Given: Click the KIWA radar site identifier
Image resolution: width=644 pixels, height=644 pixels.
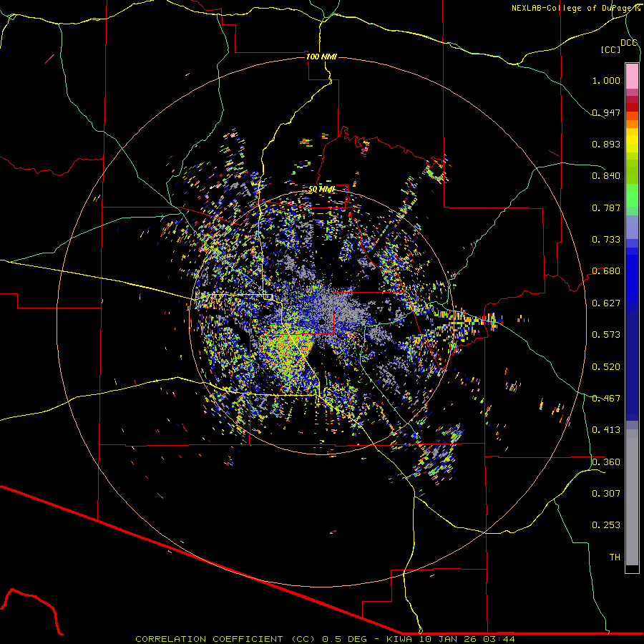Looking at the screenshot, I should 399,639.
